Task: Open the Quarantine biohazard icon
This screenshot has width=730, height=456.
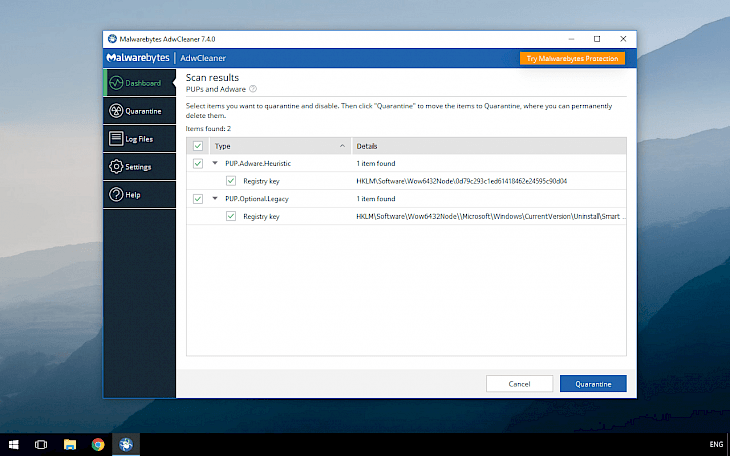Action: 116,111
